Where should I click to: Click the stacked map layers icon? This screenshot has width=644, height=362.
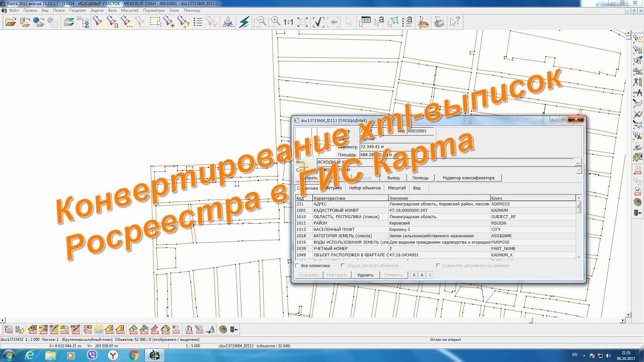[69, 22]
